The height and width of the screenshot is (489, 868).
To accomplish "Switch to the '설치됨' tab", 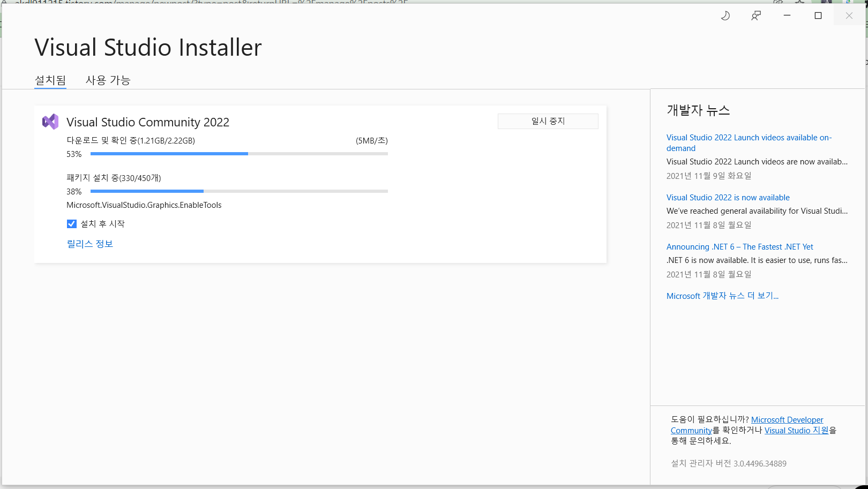I will tap(50, 80).
